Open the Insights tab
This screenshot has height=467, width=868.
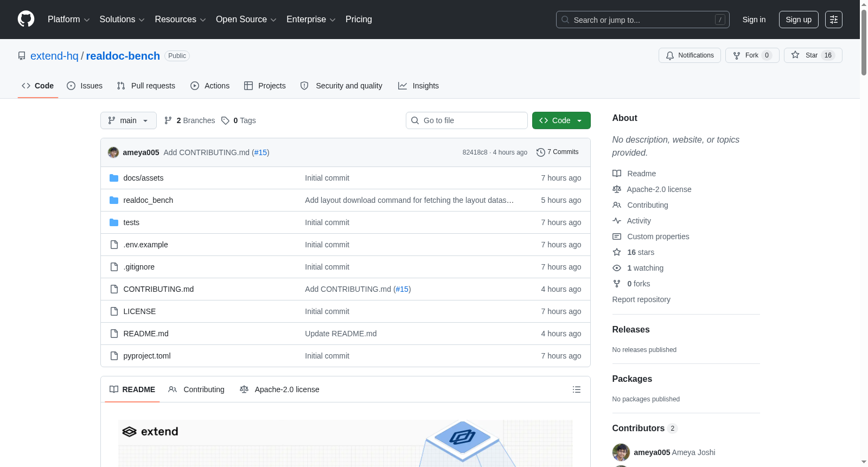(418, 86)
